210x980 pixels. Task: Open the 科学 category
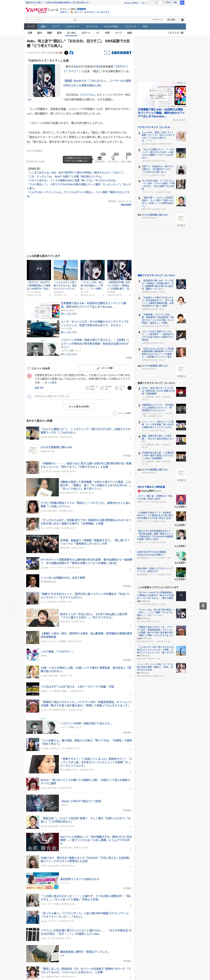[107, 33]
